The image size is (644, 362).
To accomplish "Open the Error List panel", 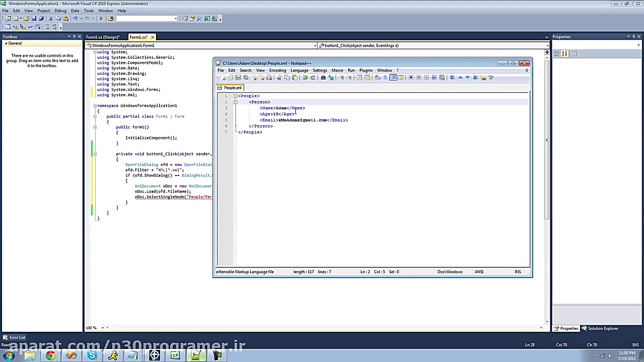I will (17, 337).
